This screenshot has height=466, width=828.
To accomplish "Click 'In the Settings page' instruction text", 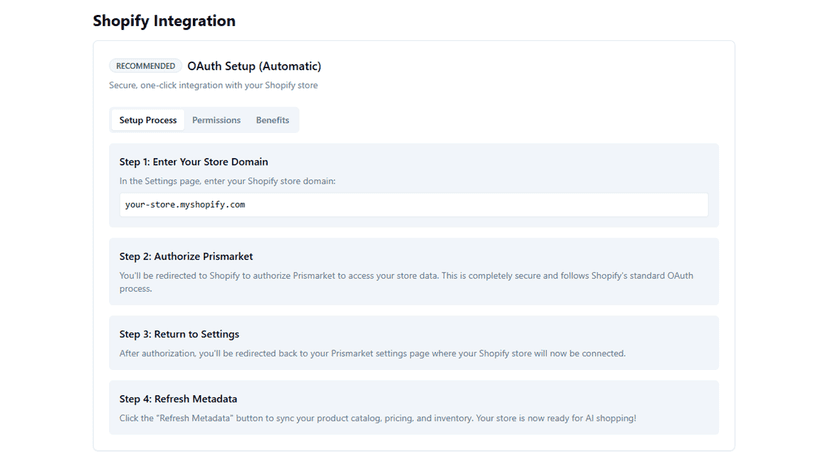I will 227,181.
